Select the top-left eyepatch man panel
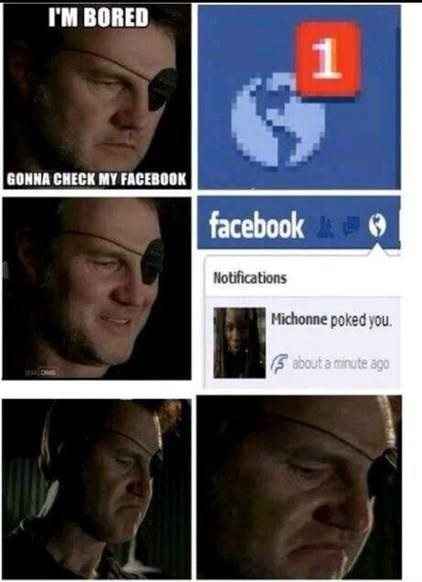The height and width of the screenshot is (582, 422). click(x=97, y=97)
